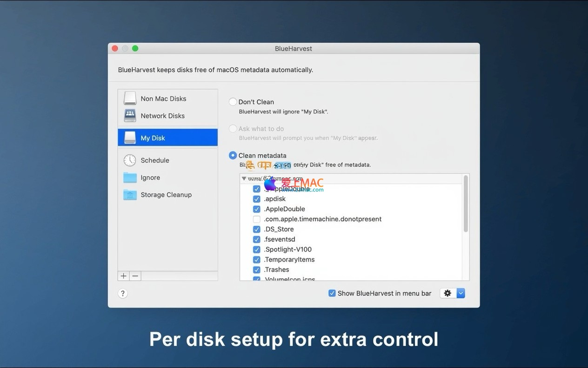Click the minus button to remove disk
Viewport: 588px width, 368px height.
[135, 276]
